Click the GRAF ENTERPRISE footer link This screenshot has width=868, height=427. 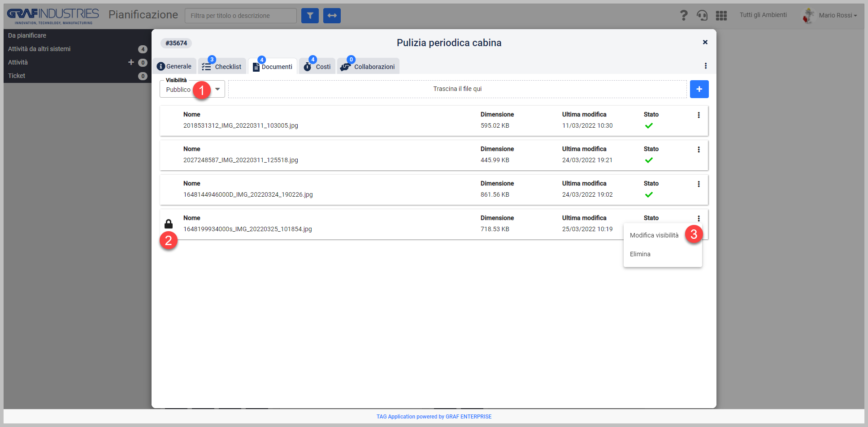click(469, 417)
